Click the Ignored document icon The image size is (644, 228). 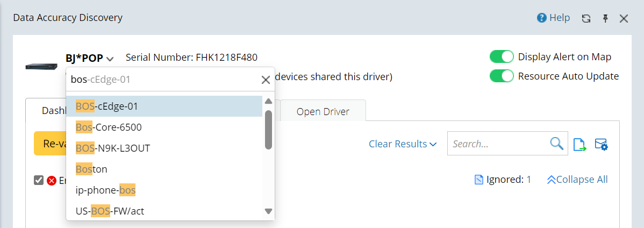coord(478,180)
